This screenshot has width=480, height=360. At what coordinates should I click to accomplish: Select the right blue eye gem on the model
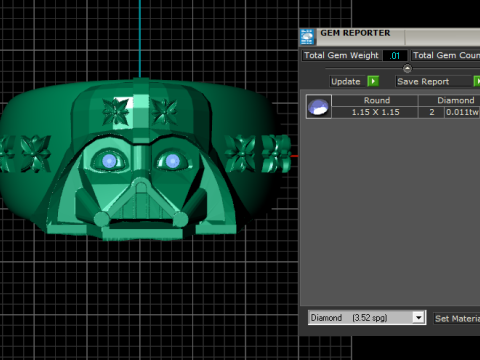(x=172, y=161)
